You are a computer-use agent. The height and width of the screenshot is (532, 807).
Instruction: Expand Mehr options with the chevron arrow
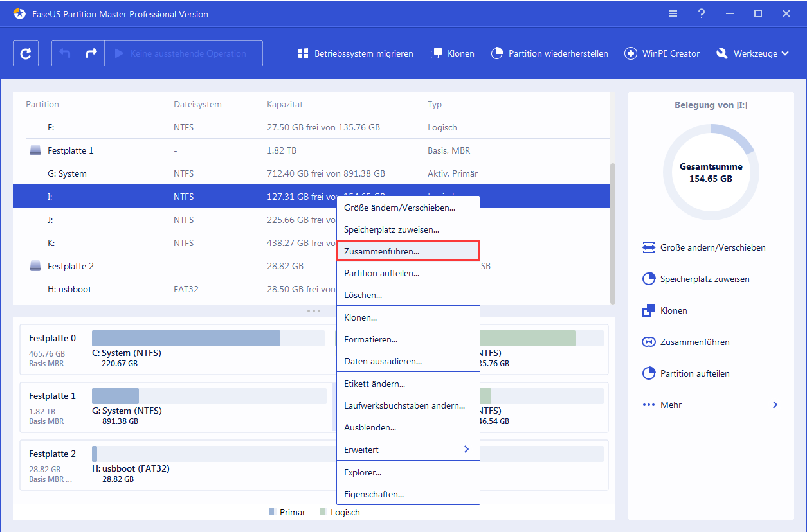(775, 405)
